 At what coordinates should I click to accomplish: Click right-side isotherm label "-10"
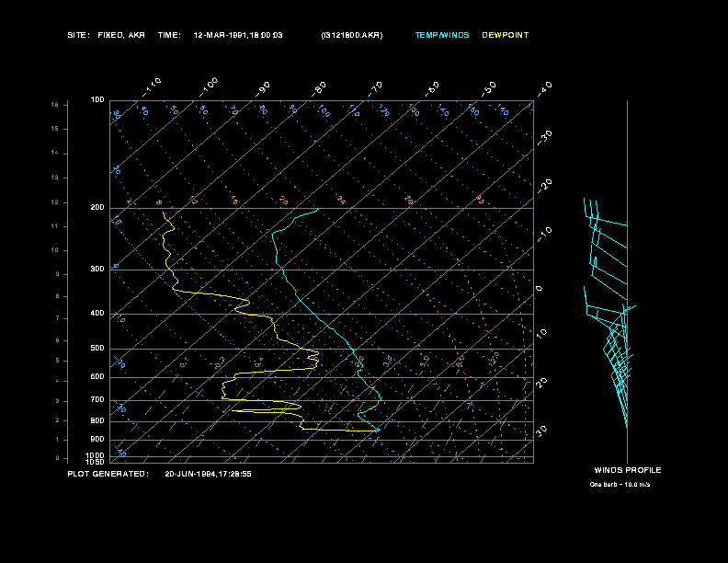pos(544,235)
